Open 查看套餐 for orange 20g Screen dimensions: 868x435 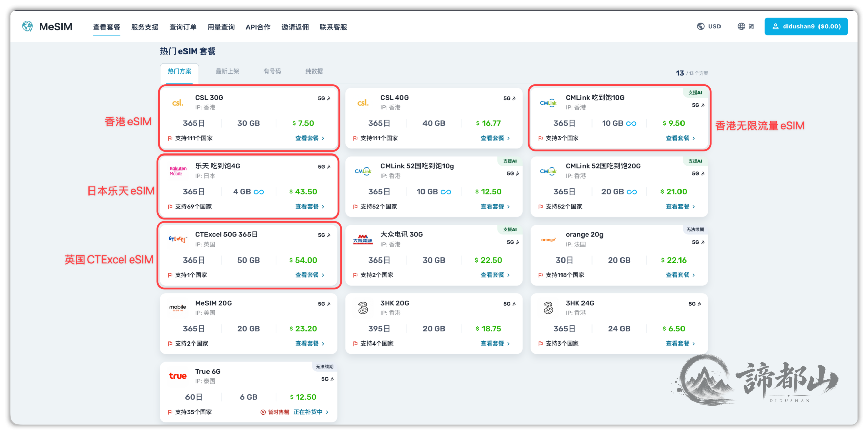[680, 275]
